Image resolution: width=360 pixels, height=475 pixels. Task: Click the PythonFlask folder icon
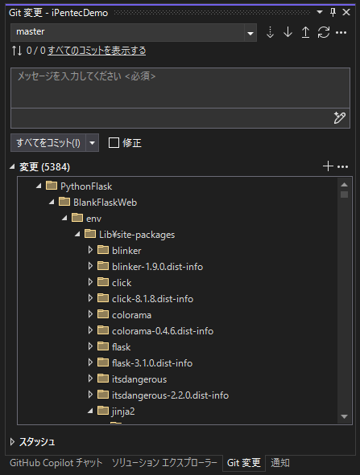[51, 186]
